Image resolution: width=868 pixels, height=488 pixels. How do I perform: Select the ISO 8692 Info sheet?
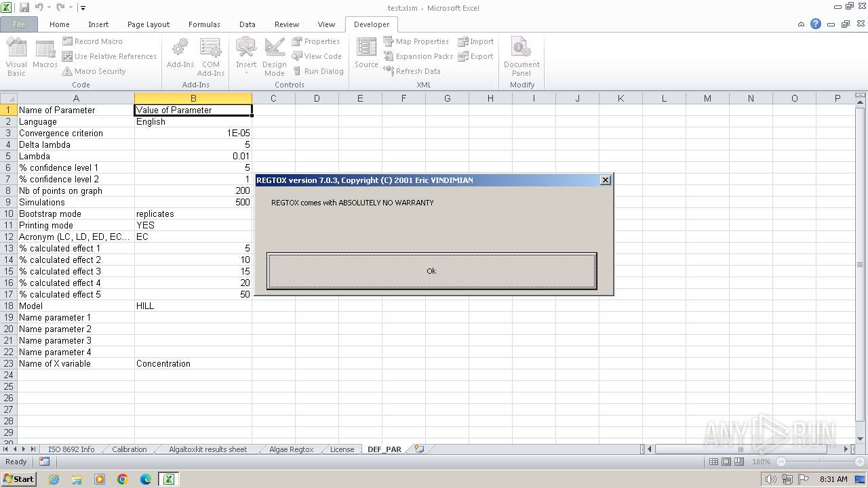(x=71, y=449)
